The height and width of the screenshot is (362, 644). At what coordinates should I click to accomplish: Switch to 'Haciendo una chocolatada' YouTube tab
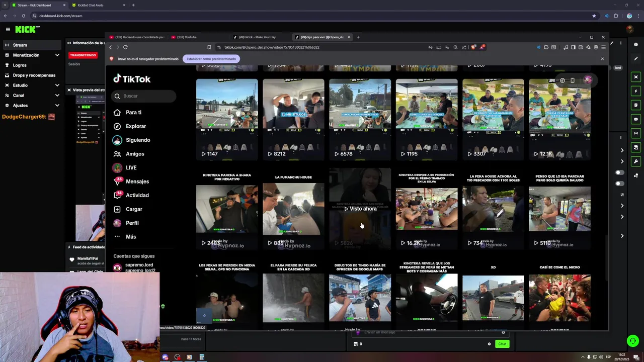(x=137, y=37)
